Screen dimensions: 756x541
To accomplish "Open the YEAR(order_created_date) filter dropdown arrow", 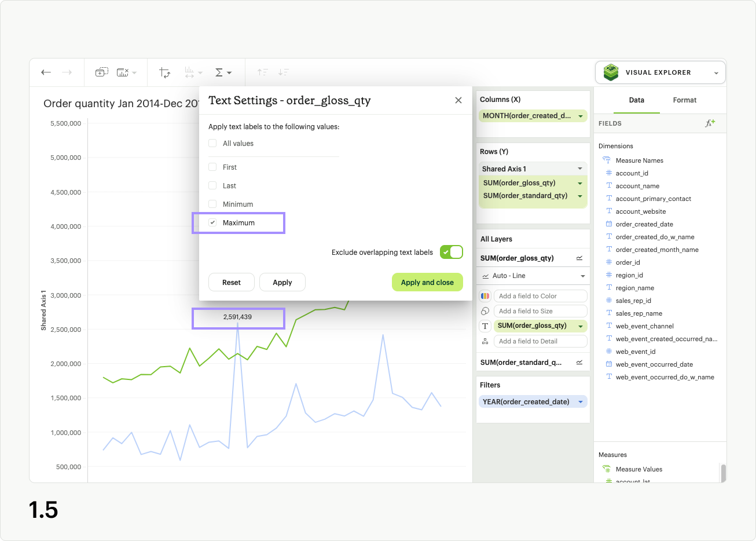I will pyautogui.click(x=581, y=402).
